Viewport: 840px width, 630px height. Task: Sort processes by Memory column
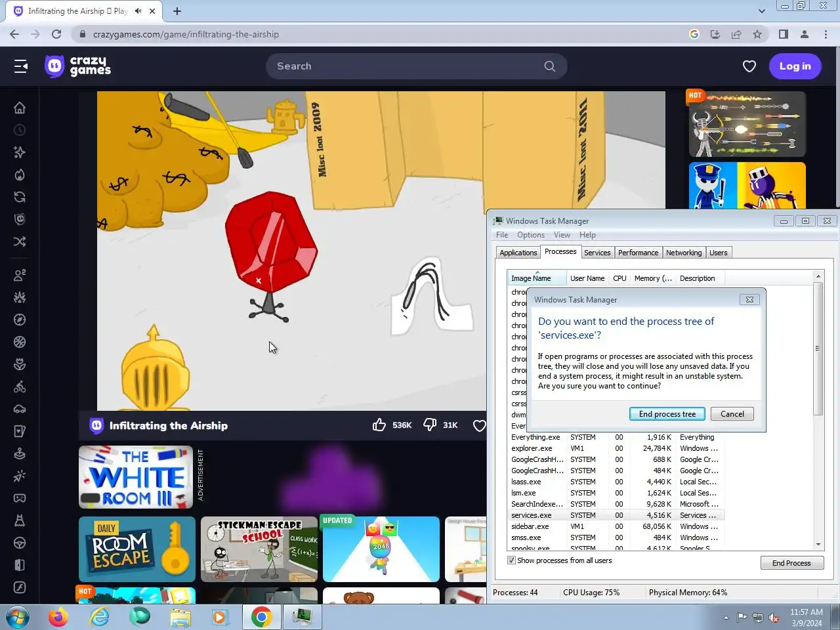pyautogui.click(x=653, y=278)
